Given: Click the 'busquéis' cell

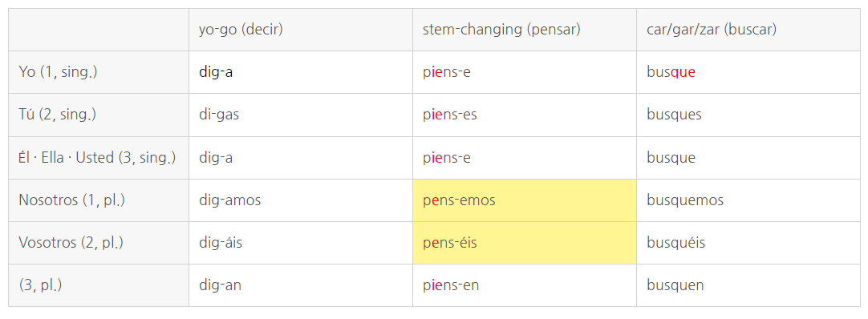Looking at the screenshot, I should point(748,243).
